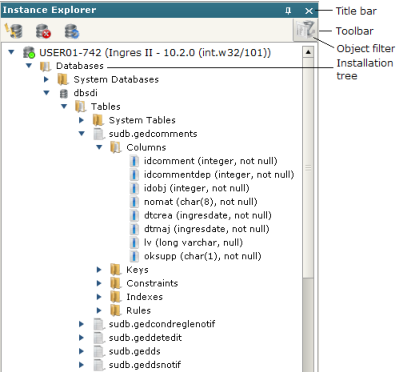The image size is (408, 372).
Task: Select 'USER01-742 (Ingres II - 10.2.0' node text
Action: (x=117, y=53)
